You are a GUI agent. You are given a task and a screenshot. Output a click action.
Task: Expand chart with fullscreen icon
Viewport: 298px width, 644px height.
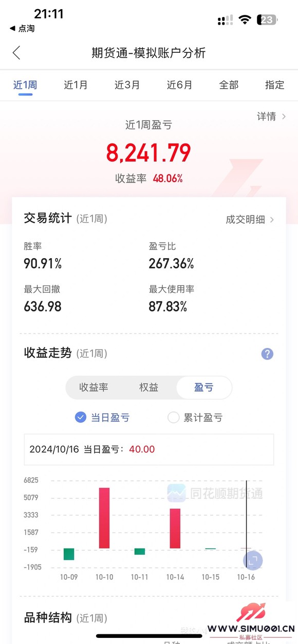click(x=252, y=561)
